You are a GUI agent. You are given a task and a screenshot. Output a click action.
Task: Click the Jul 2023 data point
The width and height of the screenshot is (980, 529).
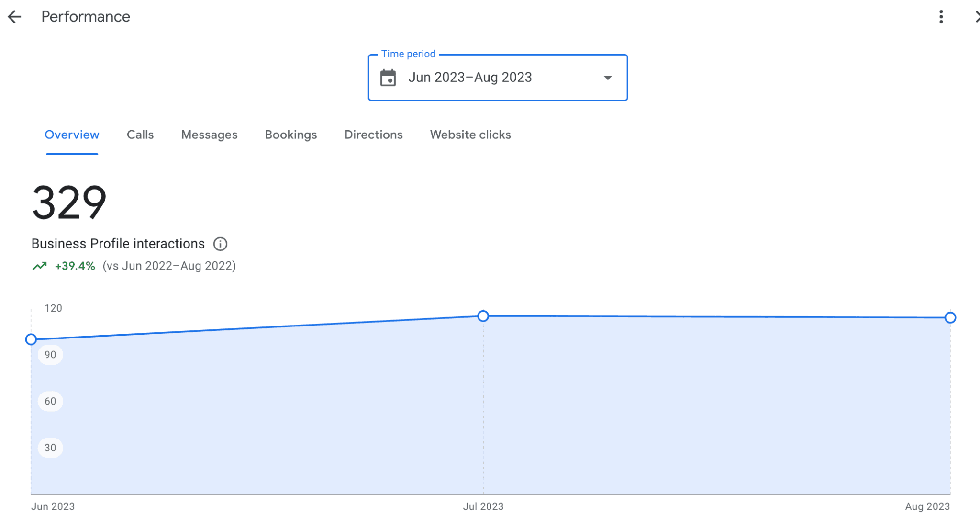(x=483, y=316)
